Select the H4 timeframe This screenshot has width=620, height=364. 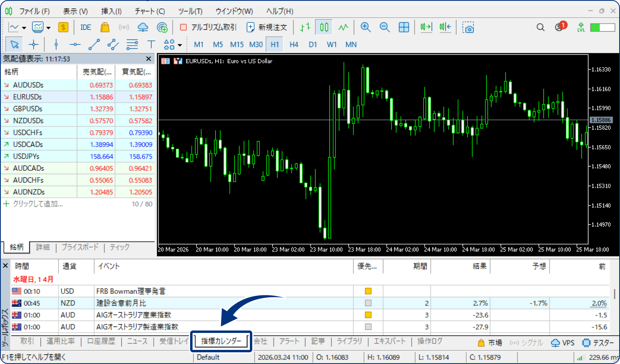[x=293, y=44]
